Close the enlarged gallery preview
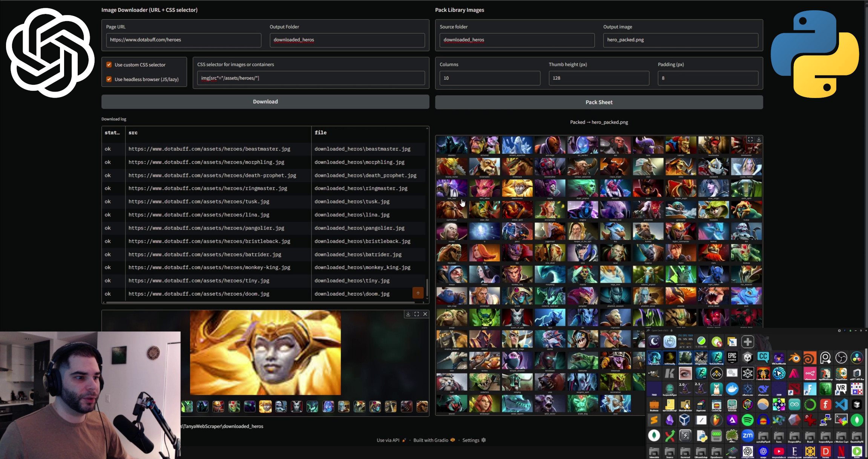The image size is (868, 459). pyautogui.click(x=425, y=314)
